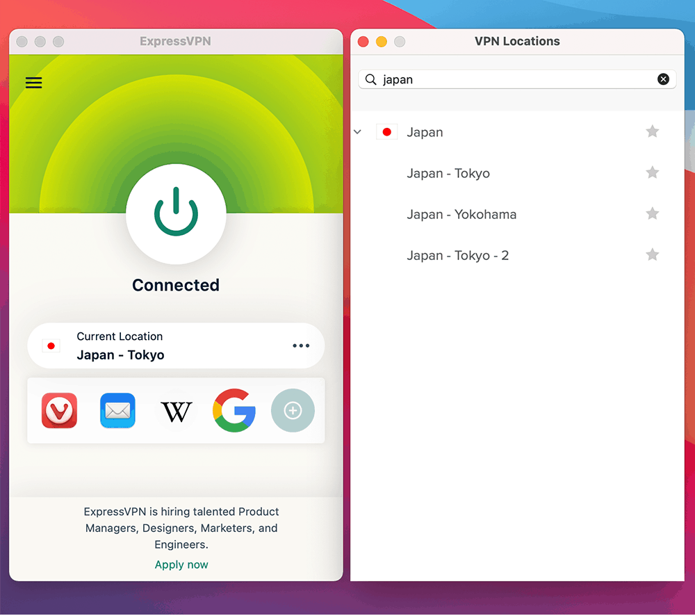The image size is (695, 616).
Task: Open options for Current Location
Action: pyautogui.click(x=301, y=346)
